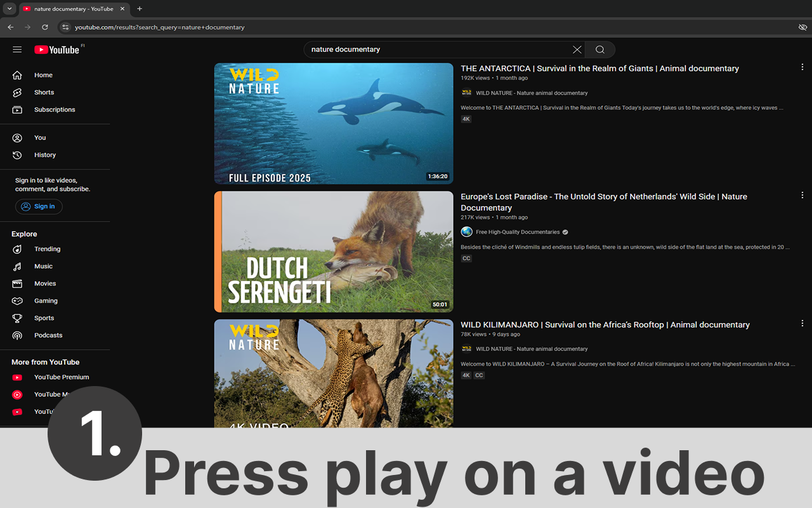Clear the search query with the X
Screen dimensions: 812x508
tap(577, 50)
